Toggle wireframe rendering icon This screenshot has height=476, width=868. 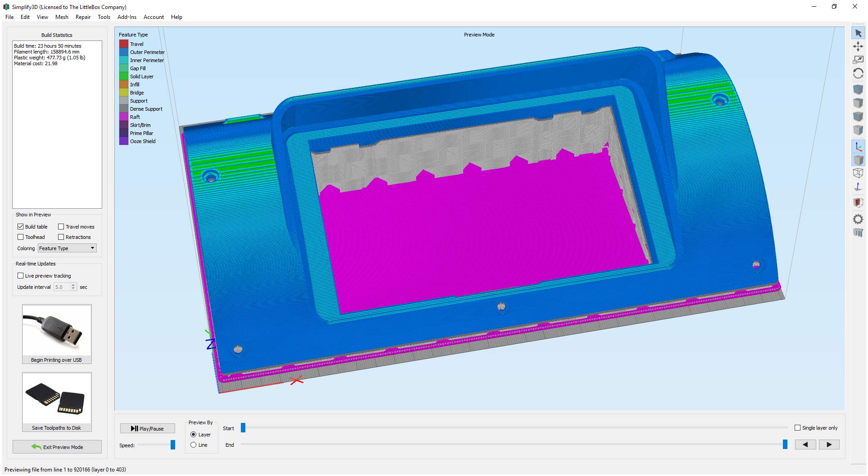[x=858, y=173]
